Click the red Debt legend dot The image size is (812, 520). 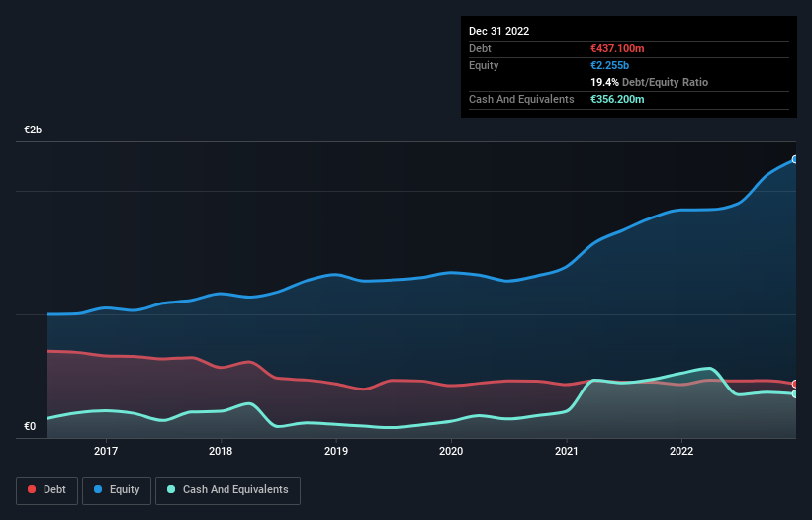coord(32,489)
